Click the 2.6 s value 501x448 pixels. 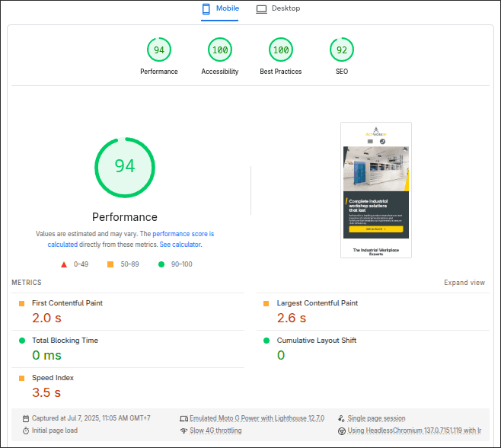tap(292, 318)
